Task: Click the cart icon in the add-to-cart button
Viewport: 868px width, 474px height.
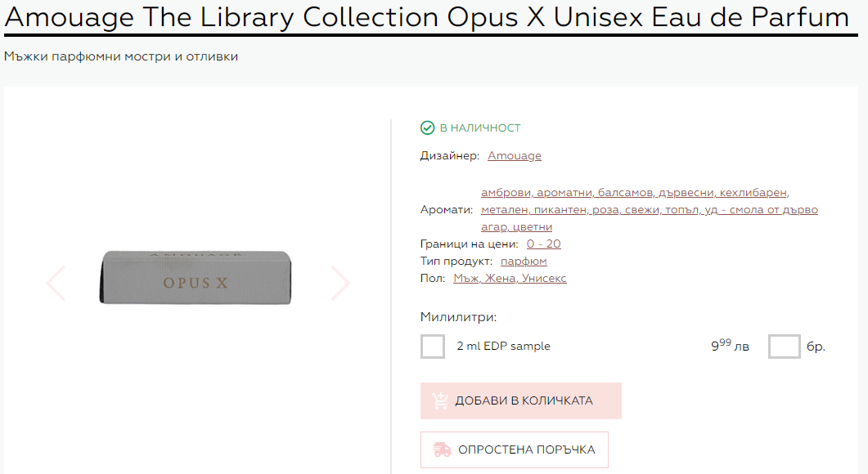Action: (x=440, y=400)
